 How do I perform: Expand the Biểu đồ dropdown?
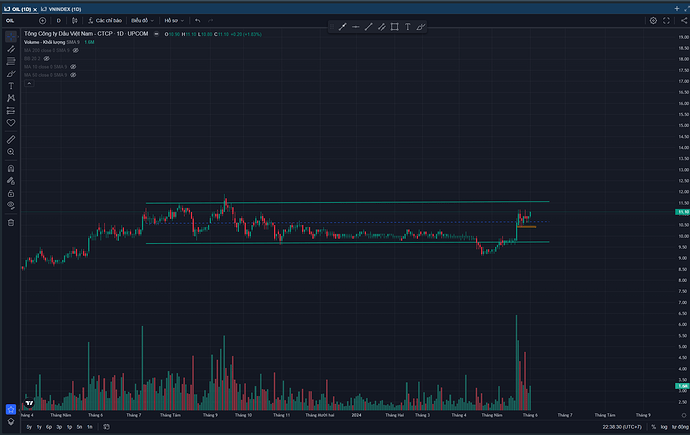[x=141, y=20]
